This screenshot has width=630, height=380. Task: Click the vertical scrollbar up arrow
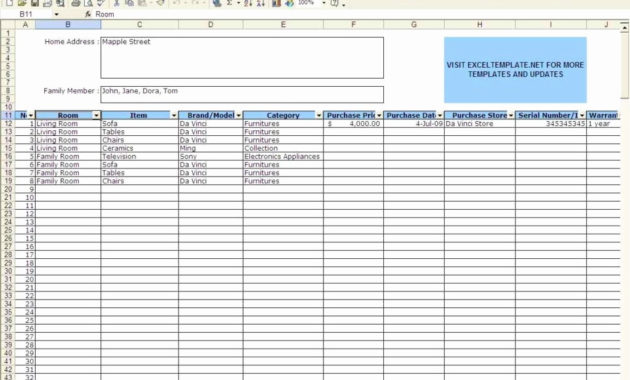pyautogui.click(x=624, y=28)
